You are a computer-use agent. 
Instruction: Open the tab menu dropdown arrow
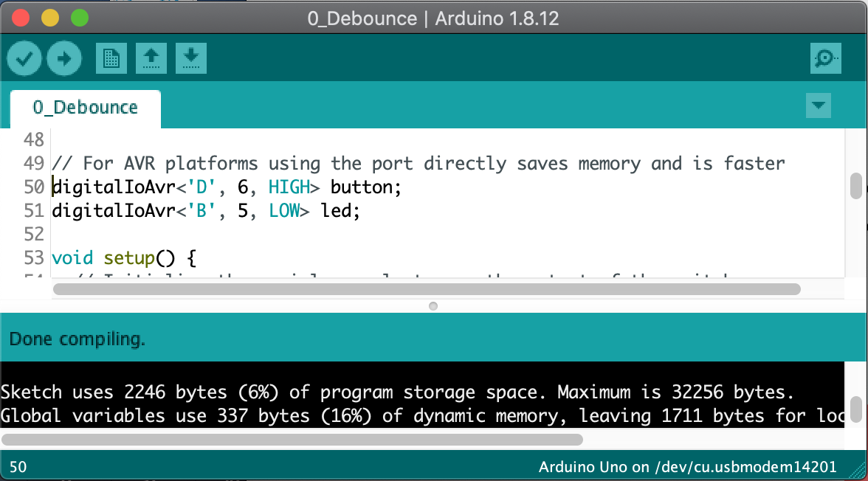[818, 105]
